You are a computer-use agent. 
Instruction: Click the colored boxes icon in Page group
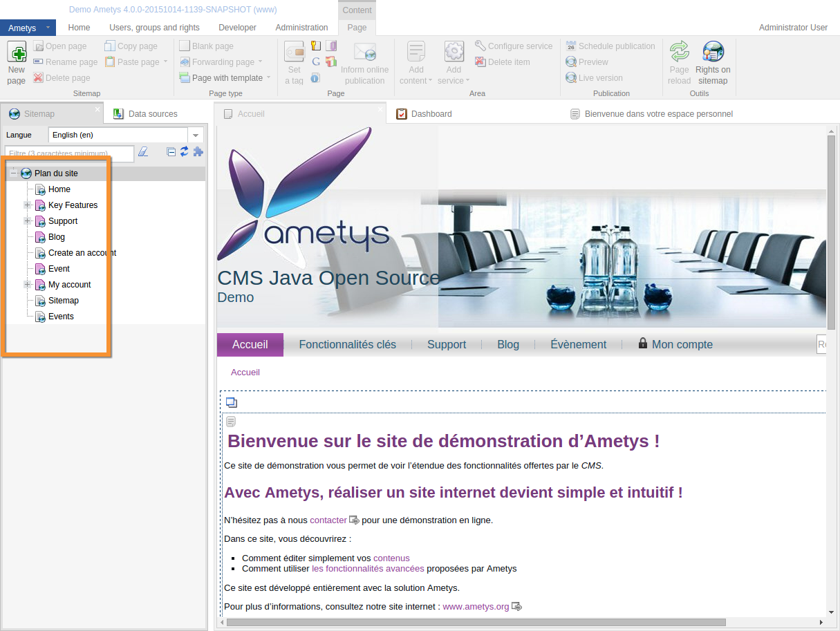pyautogui.click(x=331, y=62)
